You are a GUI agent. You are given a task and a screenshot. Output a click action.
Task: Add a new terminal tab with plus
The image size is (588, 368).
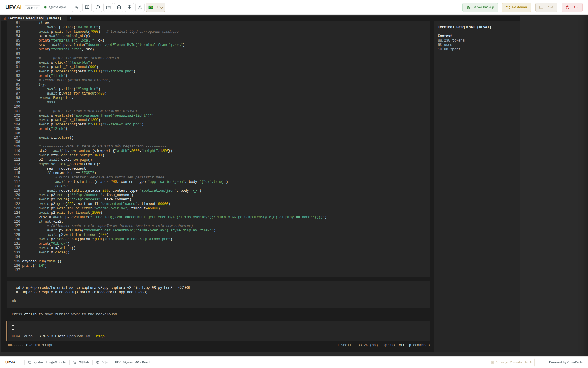coord(71,18)
